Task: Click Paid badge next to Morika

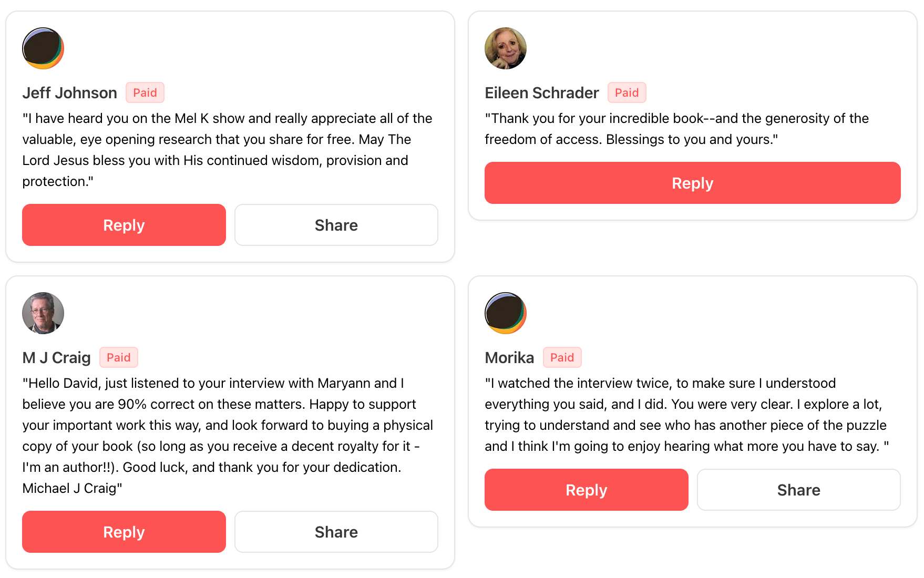Action: (562, 357)
